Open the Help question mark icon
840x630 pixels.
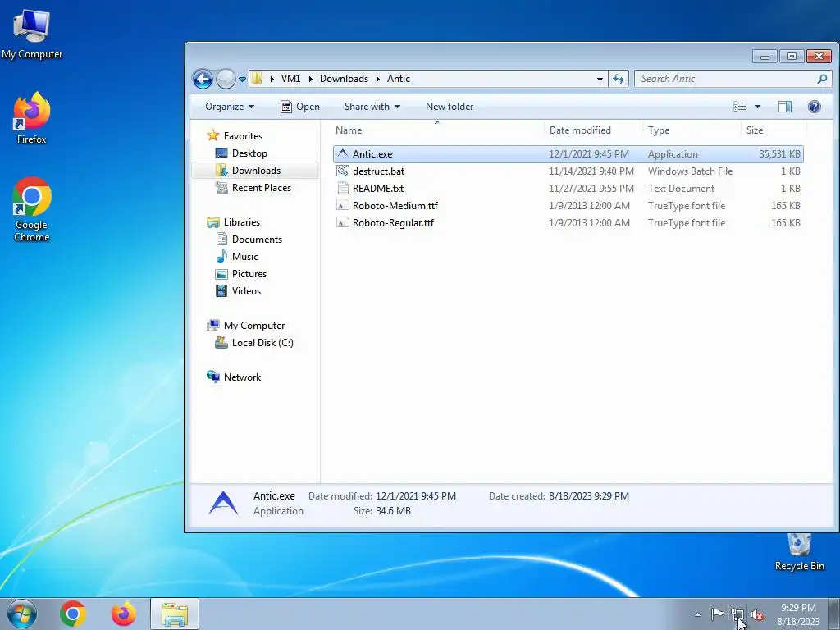(x=815, y=107)
